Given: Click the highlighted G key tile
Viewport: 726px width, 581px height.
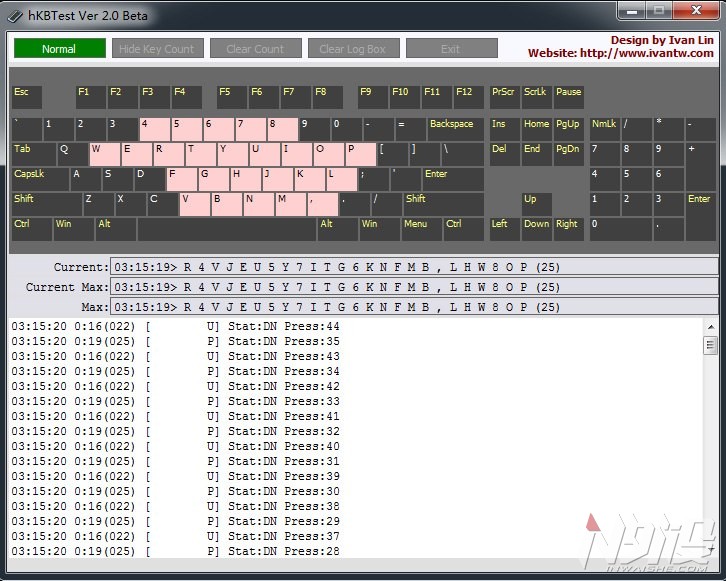Looking at the screenshot, I should click(x=213, y=179).
